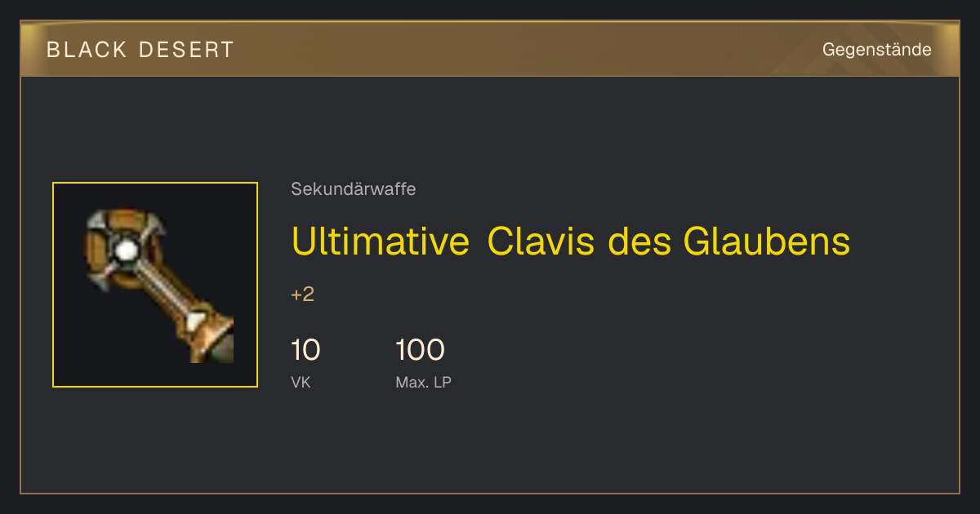The image size is (980, 514).
Task: Select the +2 enhancement level text
Action: click(x=302, y=295)
